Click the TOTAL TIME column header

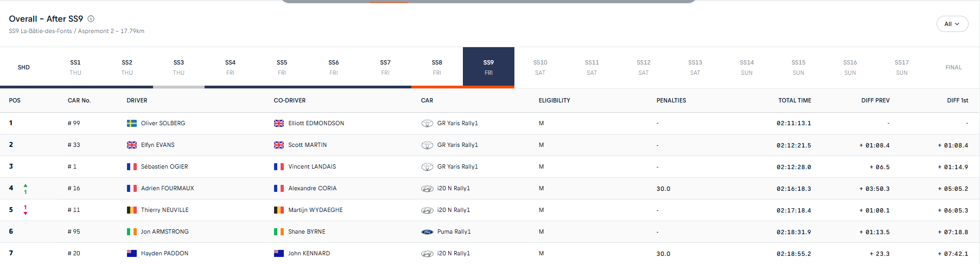(794, 100)
